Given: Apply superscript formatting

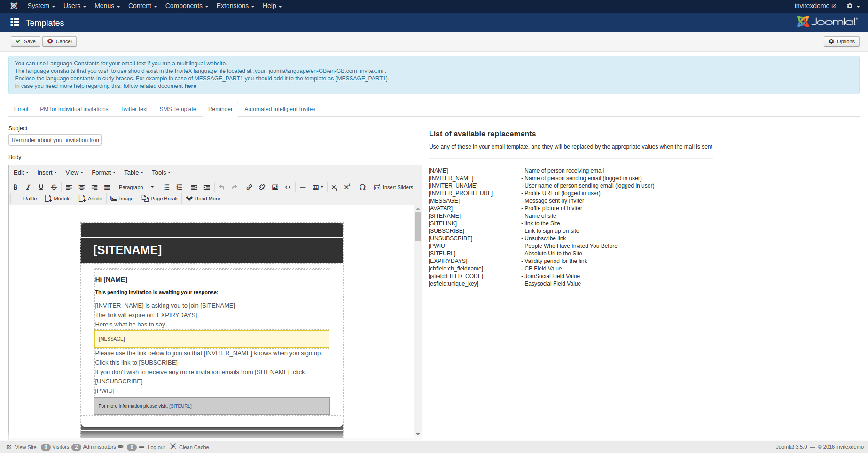Looking at the screenshot, I should point(347,187).
